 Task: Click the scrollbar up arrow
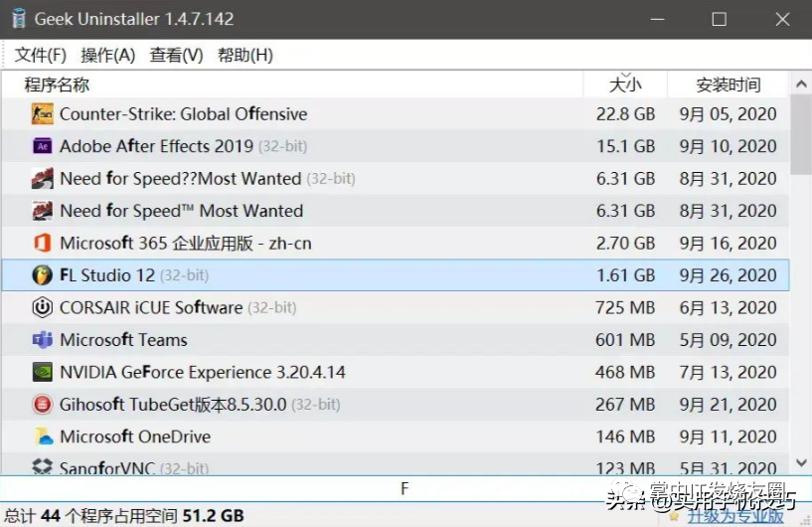(x=801, y=84)
